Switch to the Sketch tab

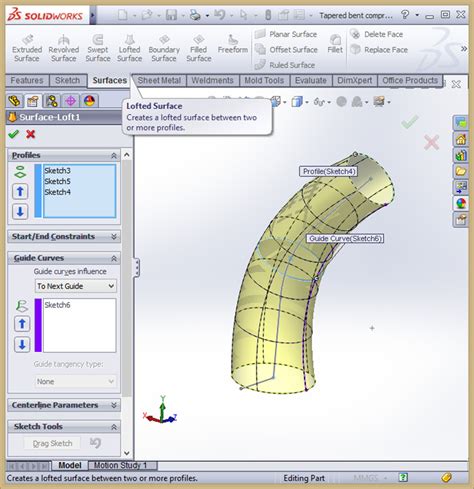click(67, 80)
